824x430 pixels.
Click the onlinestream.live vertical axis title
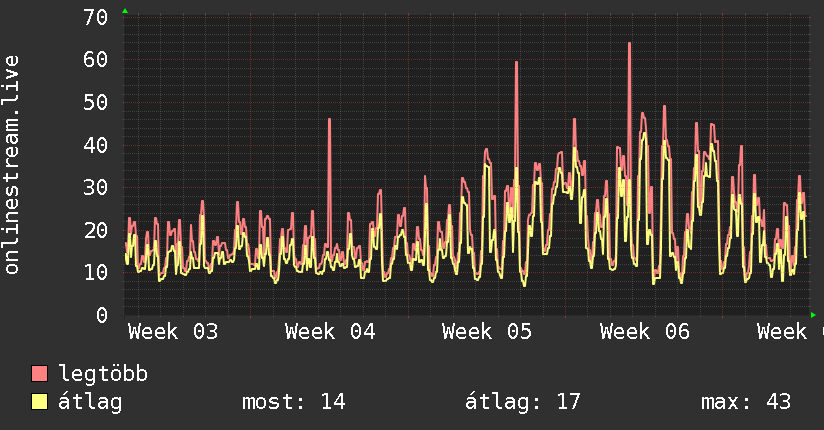pyautogui.click(x=12, y=165)
